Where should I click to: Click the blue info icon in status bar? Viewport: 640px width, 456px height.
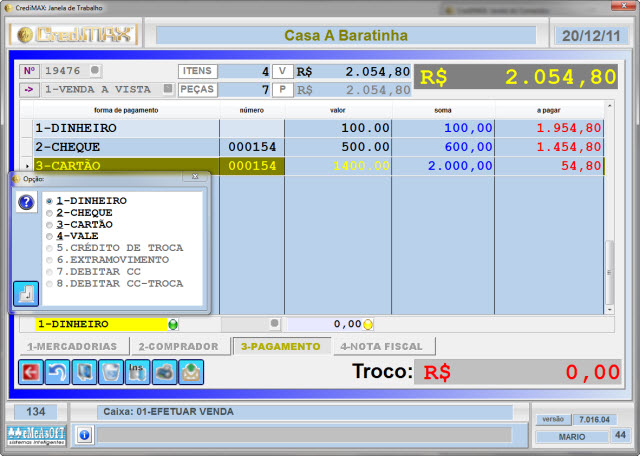pos(84,435)
